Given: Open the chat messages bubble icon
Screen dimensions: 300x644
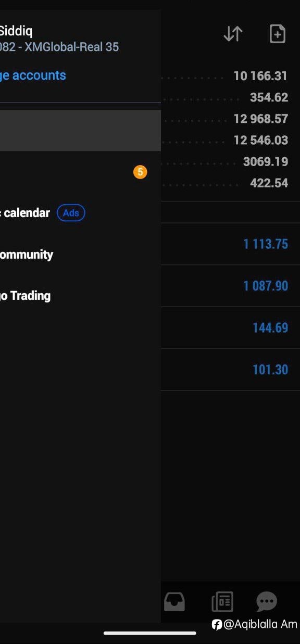Looking at the screenshot, I should point(267,602).
